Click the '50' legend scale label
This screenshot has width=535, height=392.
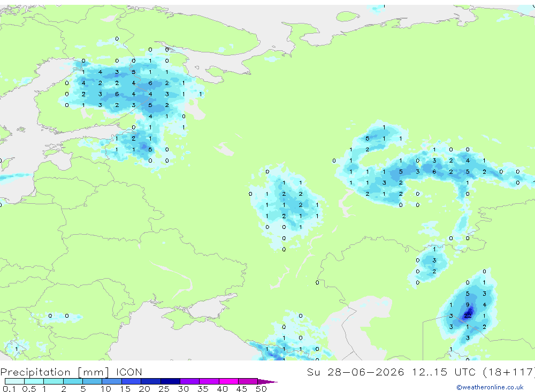[x=262, y=389]
